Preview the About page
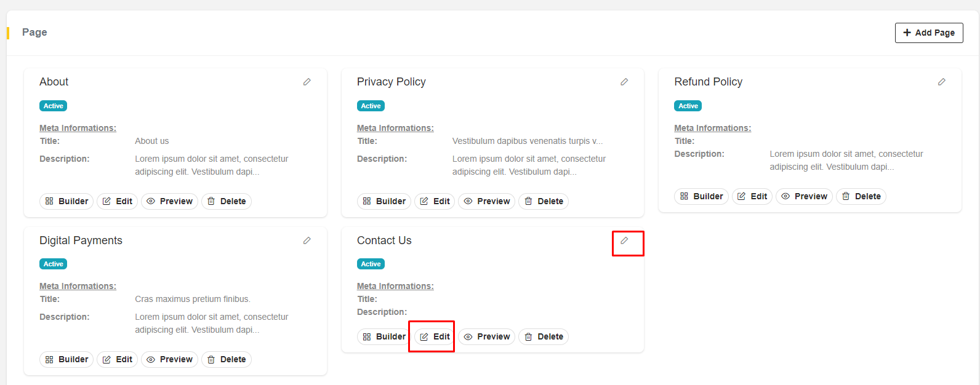Screen dimensions: 980x385 [x=169, y=201]
